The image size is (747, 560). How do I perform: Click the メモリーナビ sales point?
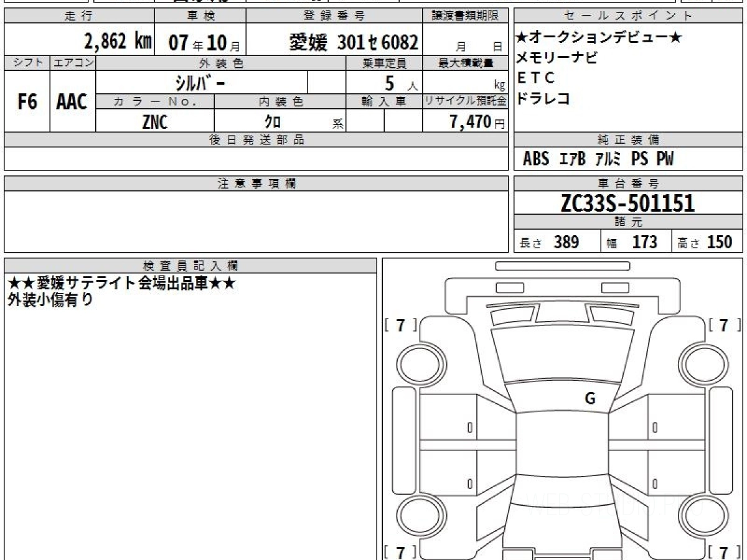557,58
